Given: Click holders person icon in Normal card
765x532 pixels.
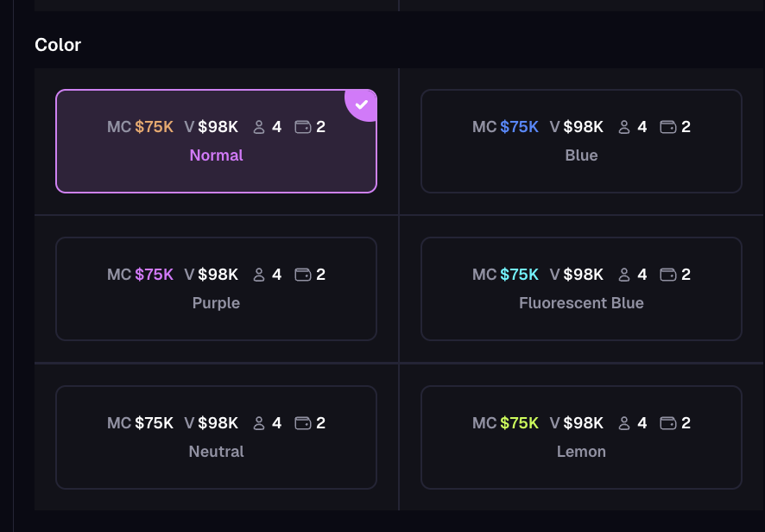Looking at the screenshot, I should pos(259,127).
